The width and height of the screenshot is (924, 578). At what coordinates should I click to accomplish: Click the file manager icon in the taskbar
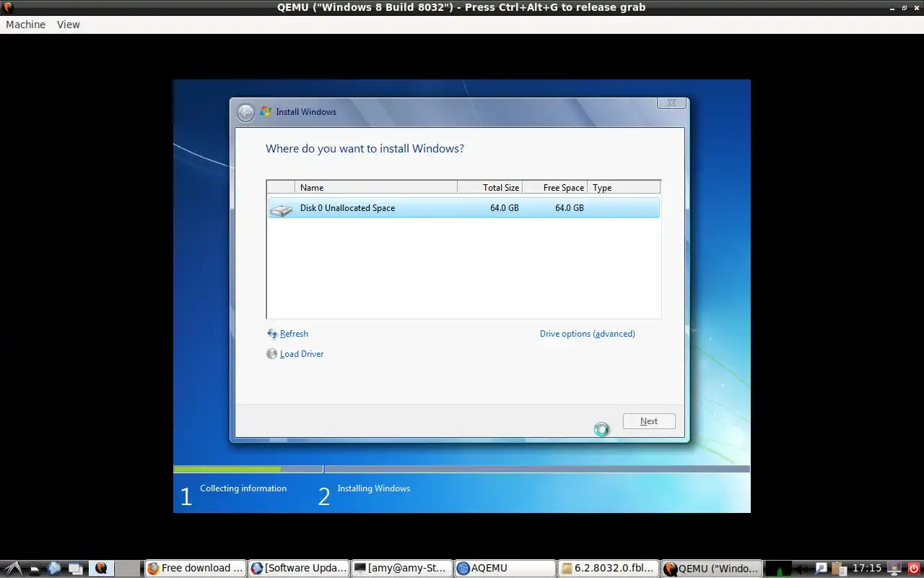[35, 569]
